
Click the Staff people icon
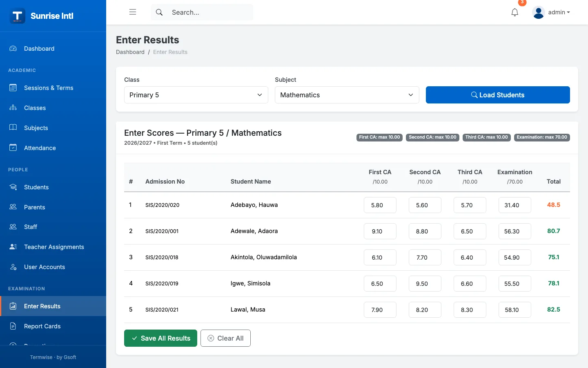click(13, 227)
